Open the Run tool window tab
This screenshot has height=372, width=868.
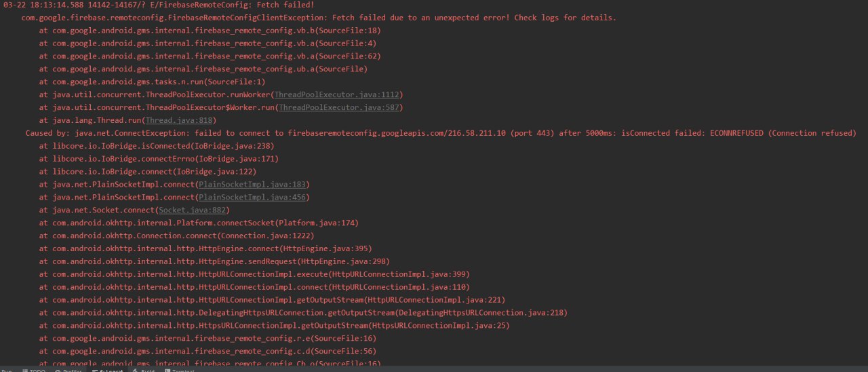tap(6, 370)
